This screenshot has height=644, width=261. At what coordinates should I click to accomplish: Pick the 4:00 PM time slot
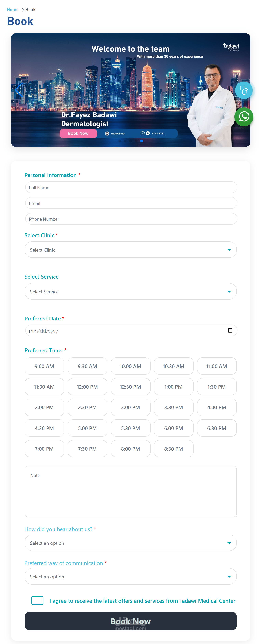pos(217,407)
